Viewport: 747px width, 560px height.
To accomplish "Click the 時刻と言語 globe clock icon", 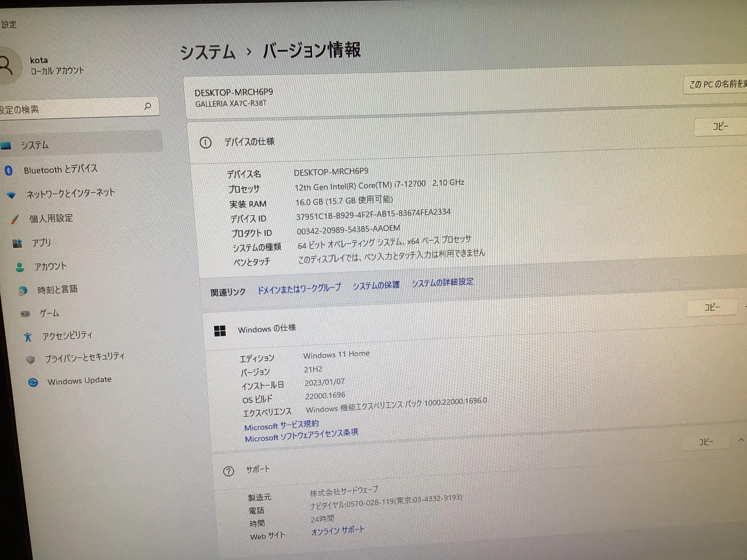I will click(23, 290).
